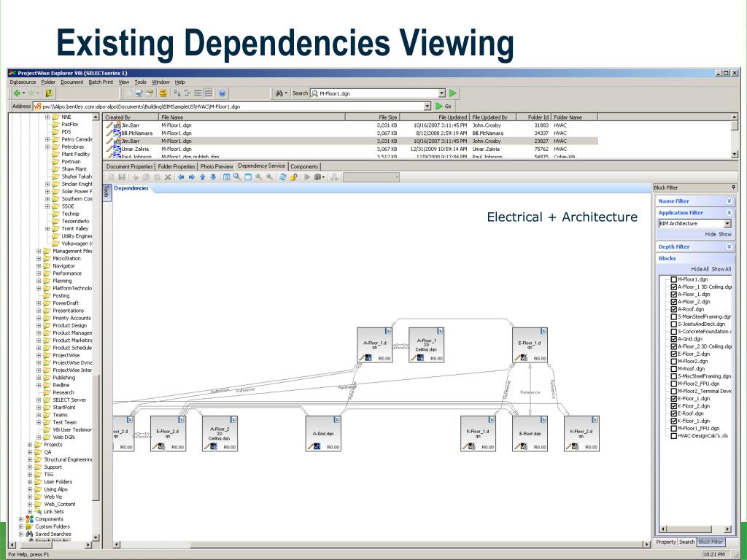Uncheck the A-Floor_1.dgn block checkbox

click(x=673, y=295)
